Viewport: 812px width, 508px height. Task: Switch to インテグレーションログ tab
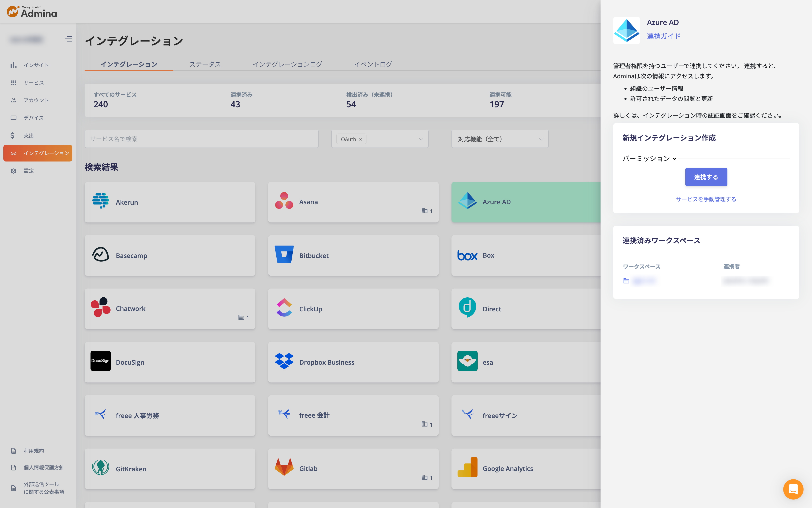click(287, 64)
